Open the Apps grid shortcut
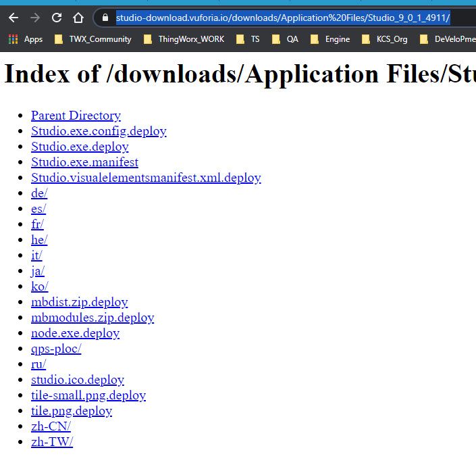Viewport: 476px width, 471px height. coord(26,39)
